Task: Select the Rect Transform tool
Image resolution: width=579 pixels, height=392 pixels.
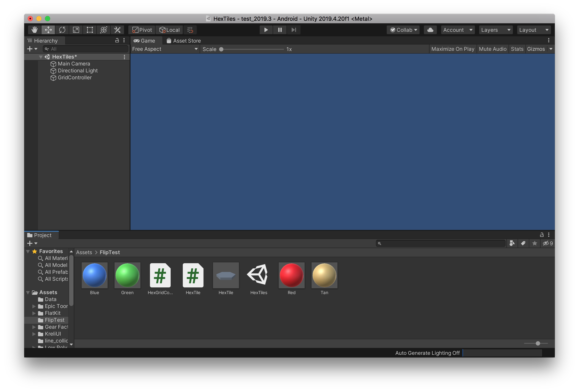Action: (90, 30)
